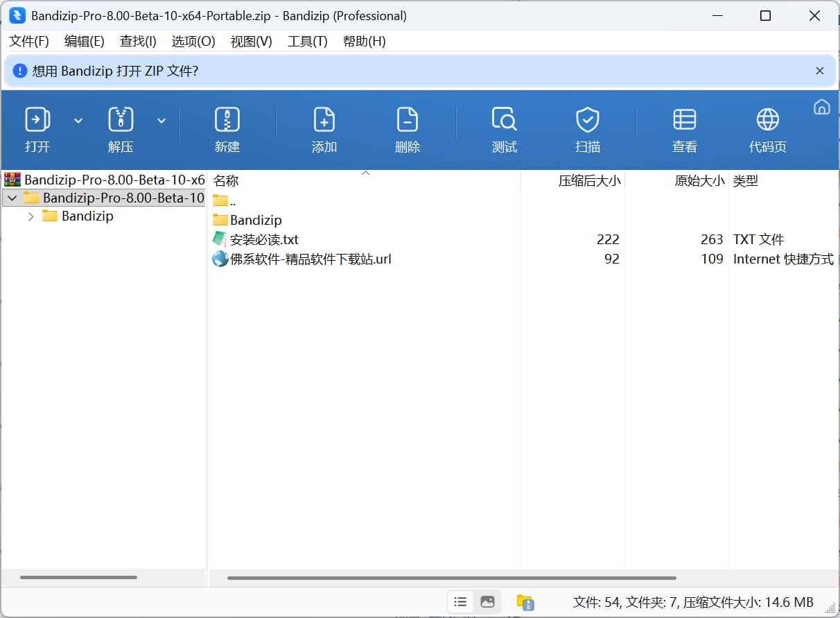Click the archive icon beside root tree node

pyautogui.click(x=12, y=180)
